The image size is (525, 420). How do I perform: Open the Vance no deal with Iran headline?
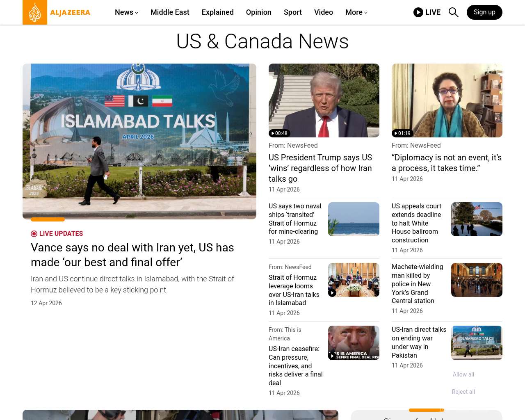coord(132,255)
